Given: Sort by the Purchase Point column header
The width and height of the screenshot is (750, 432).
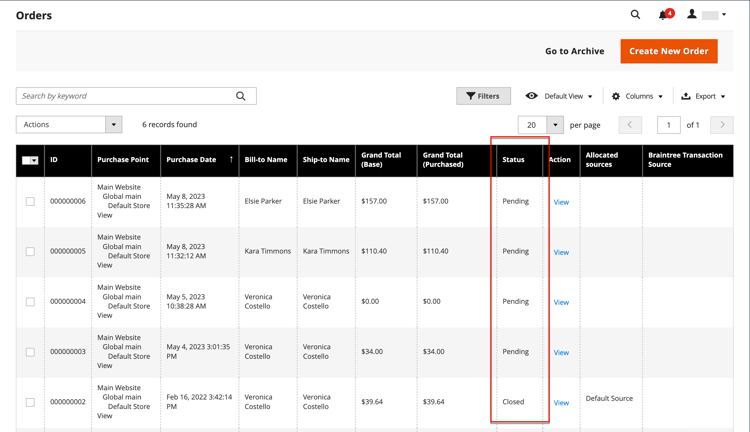Looking at the screenshot, I should [x=126, y=161].
